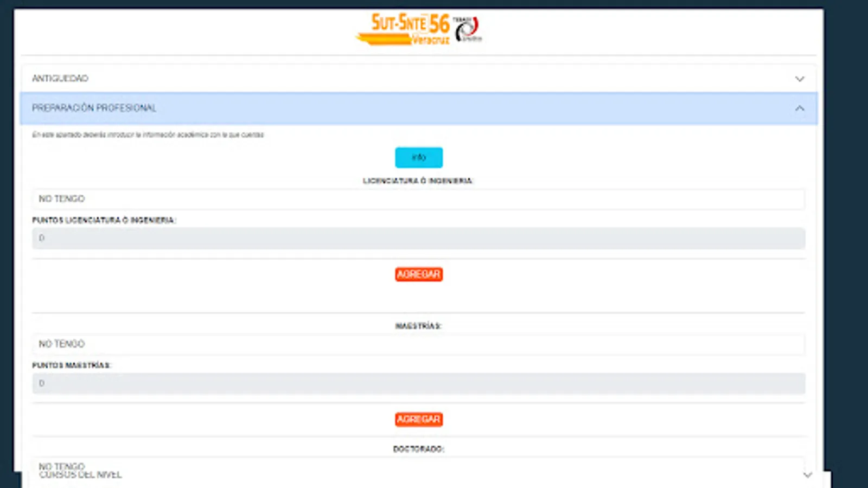Screen dimensions: 868x488
Task: Expand the ANTIGUEDAD section chevron
Action: [x=800, y=79]
